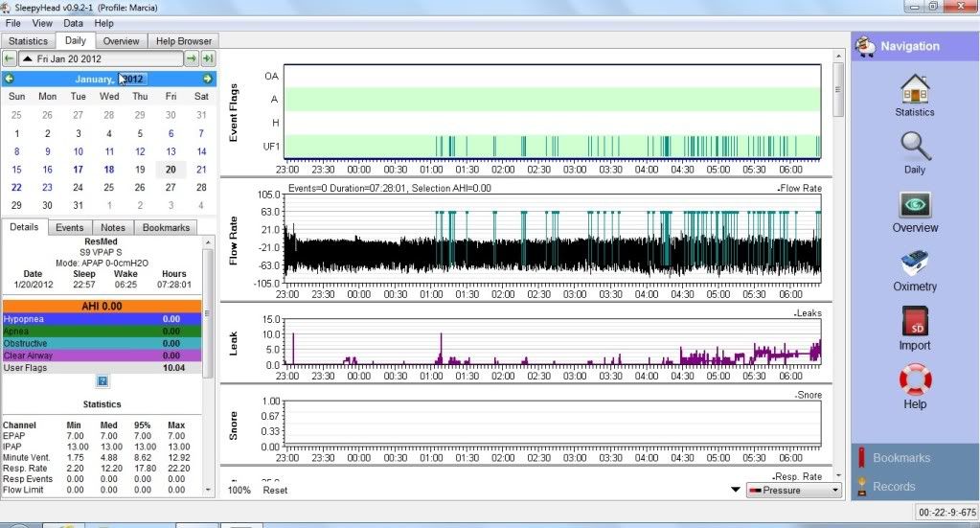Click the 2012 year field in calendar
This screenshot has width=980, height=528.
click(x=133, y=79)
